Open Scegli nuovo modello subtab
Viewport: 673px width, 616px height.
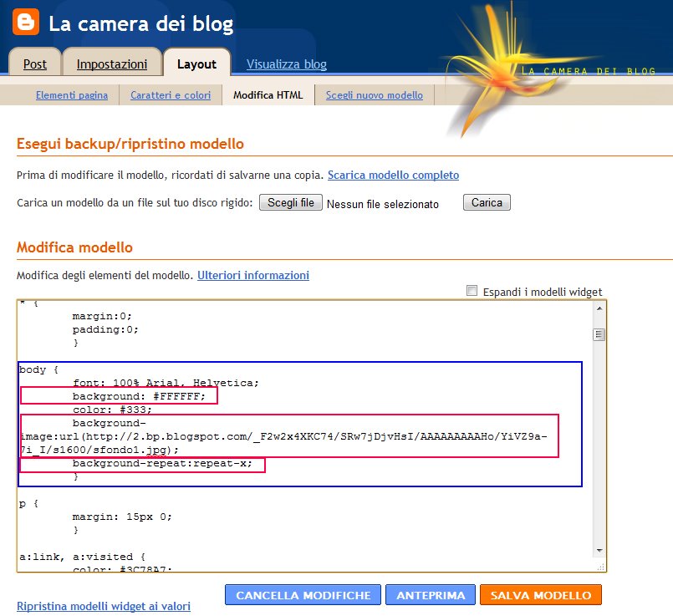375,94
